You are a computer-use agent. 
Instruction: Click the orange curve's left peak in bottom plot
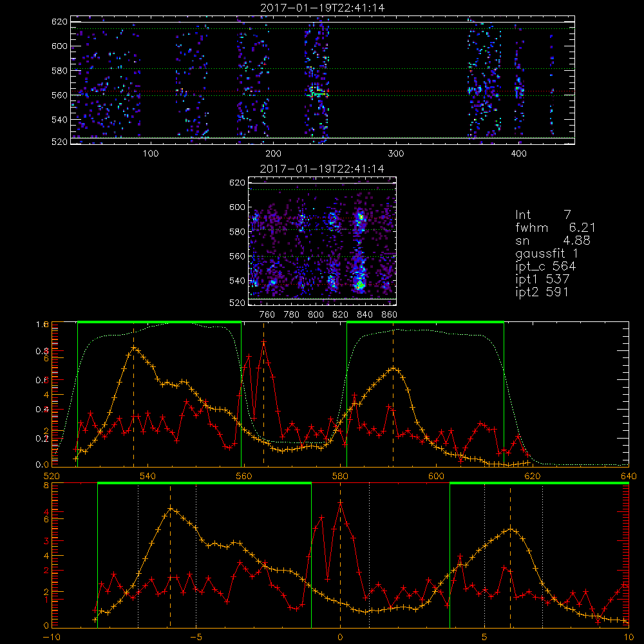[171, 509]
